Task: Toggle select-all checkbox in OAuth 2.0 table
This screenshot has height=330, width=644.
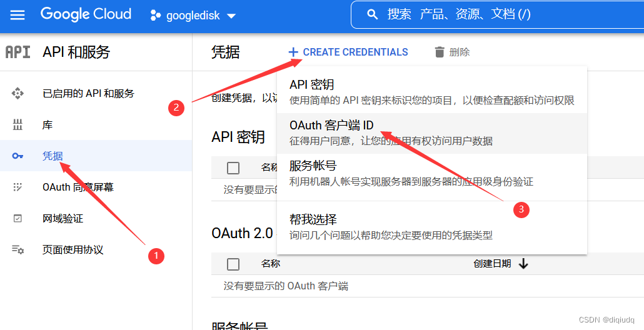Action: [233, 264]
